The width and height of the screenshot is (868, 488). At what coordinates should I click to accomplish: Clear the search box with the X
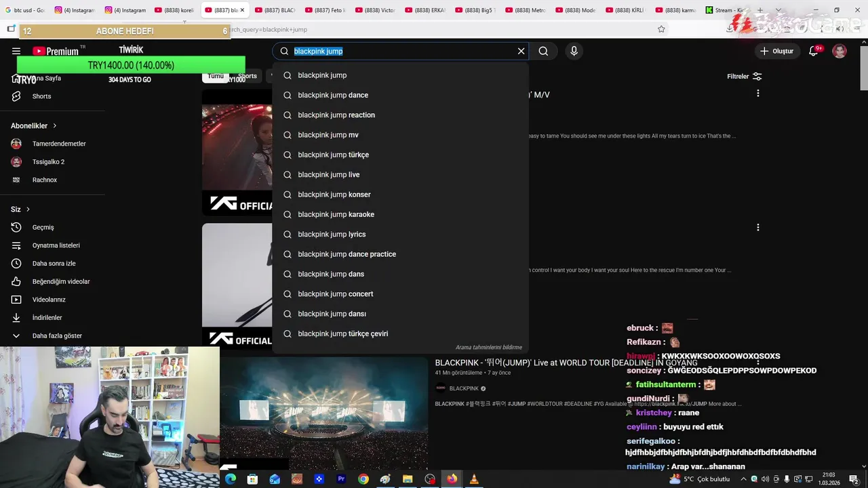tap(521, 51)
